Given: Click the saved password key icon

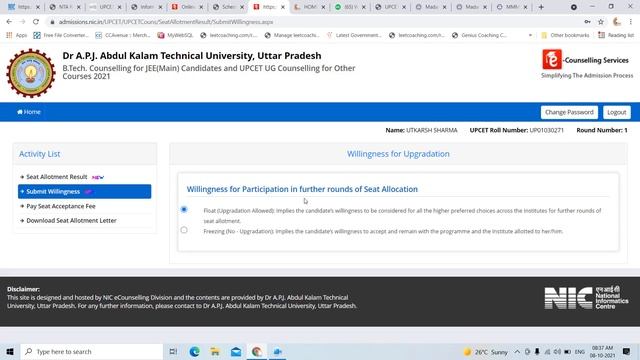Looking at the screenshot, I should point(587,22).
